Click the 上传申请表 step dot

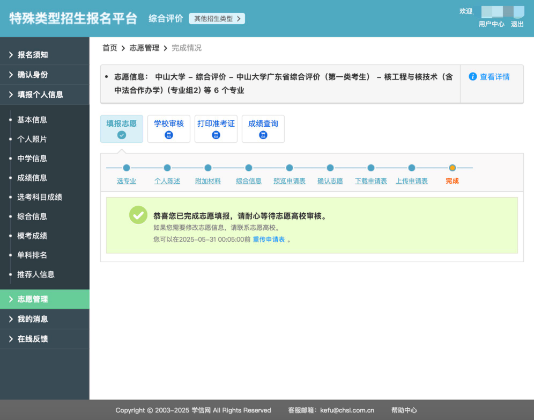[412, 168]
